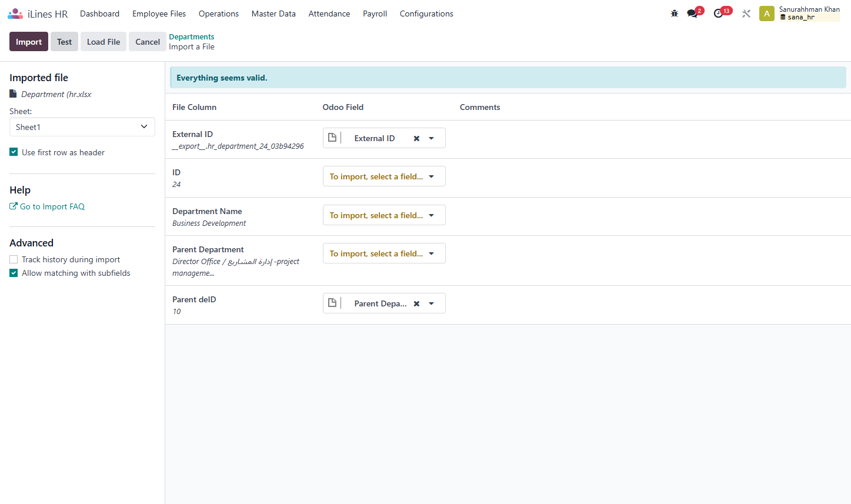Open the Employee Files menu
The image size is (851, 504).
point(159,14)
